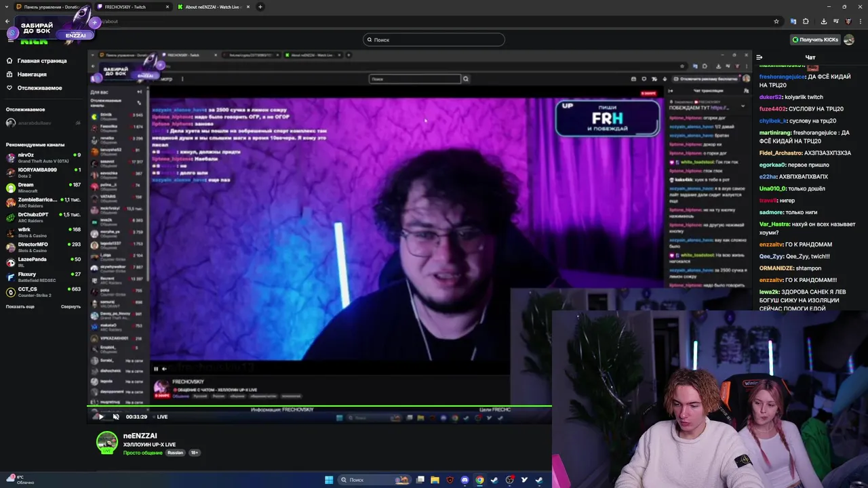Select the About neENZZAI Kick tab
The width and height of the screenshot is (868, 488).
[214, 7]
